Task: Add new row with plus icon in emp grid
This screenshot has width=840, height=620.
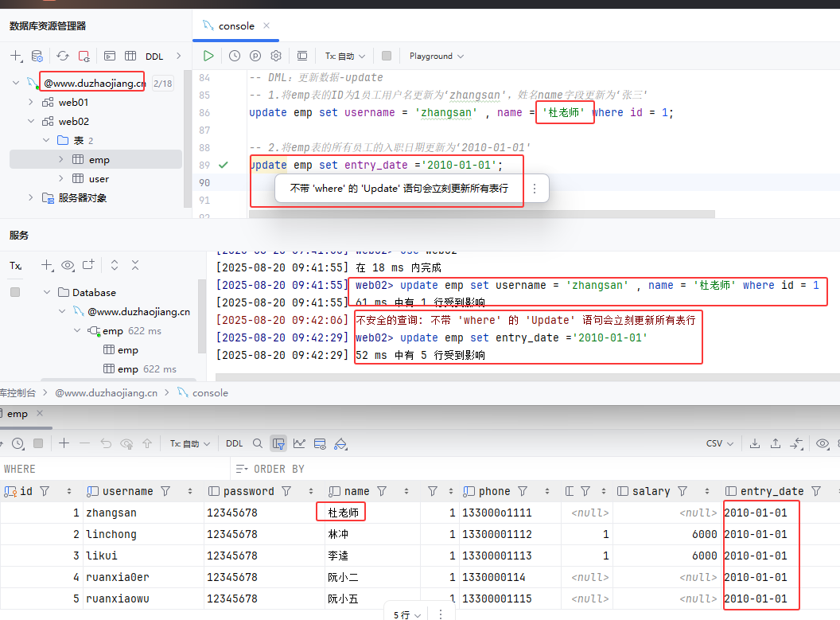Action: (x=64, y=443)
